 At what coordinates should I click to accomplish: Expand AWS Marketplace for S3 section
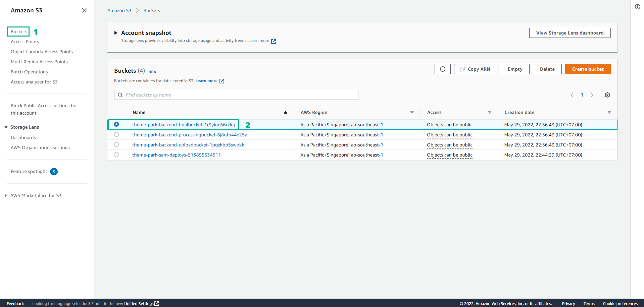(6, 195)
